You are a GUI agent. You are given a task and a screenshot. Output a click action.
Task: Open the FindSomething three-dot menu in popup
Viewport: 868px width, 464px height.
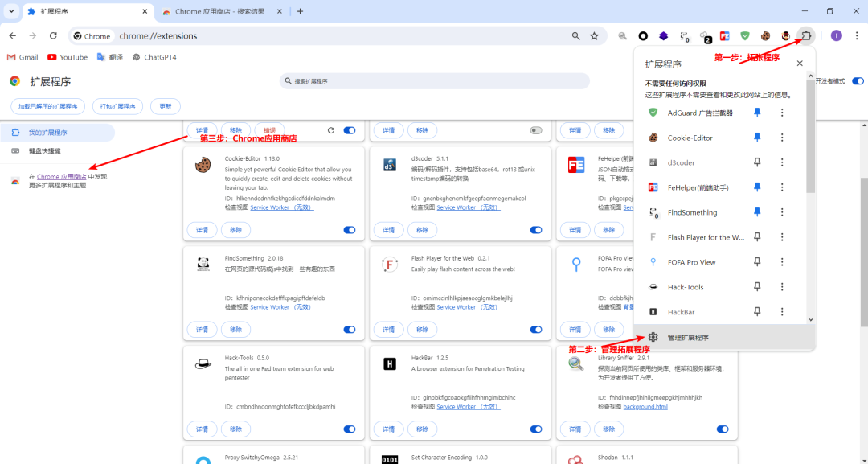[782, 212]
